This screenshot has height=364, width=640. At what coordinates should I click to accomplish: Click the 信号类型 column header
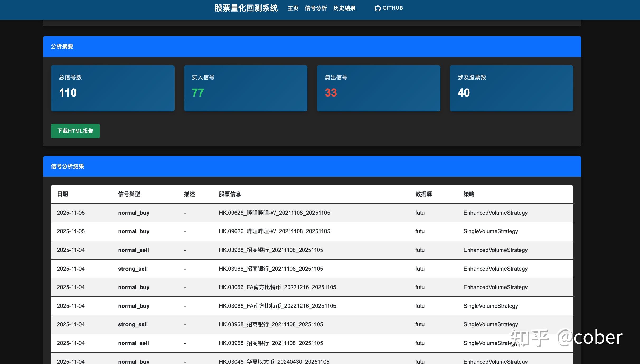tap(129, 194)
